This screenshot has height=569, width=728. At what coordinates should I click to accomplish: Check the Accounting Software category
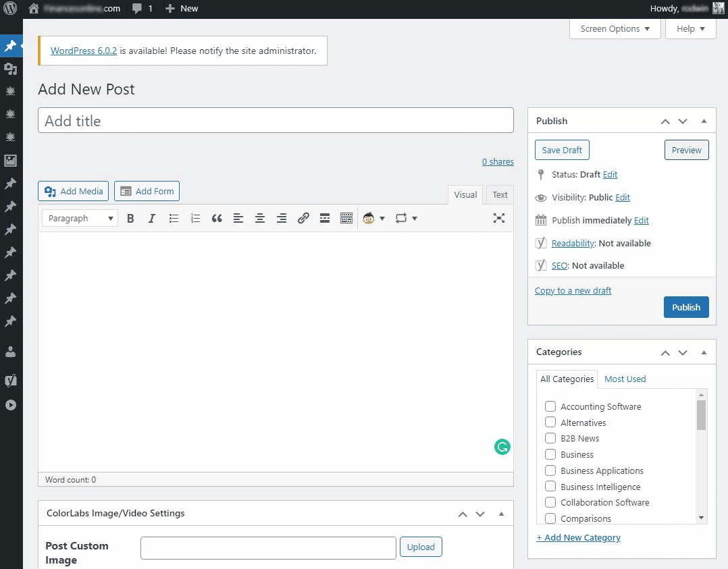click(x=550, y=406)
